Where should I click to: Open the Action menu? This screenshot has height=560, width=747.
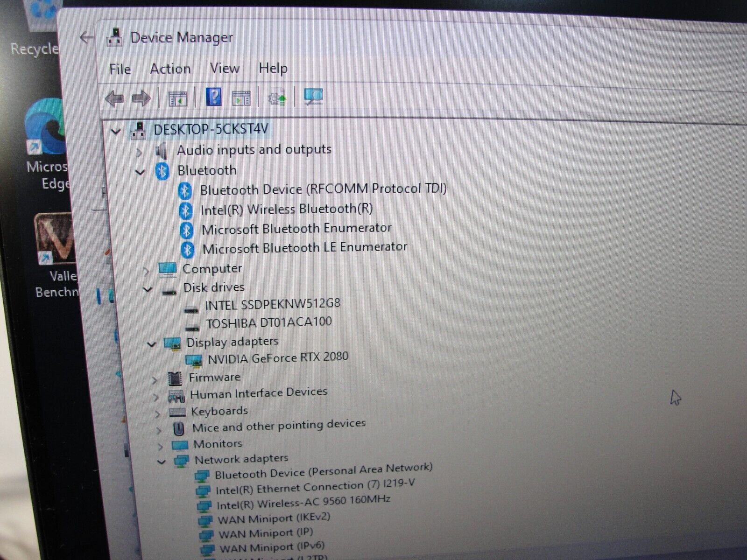click(170, 69)
